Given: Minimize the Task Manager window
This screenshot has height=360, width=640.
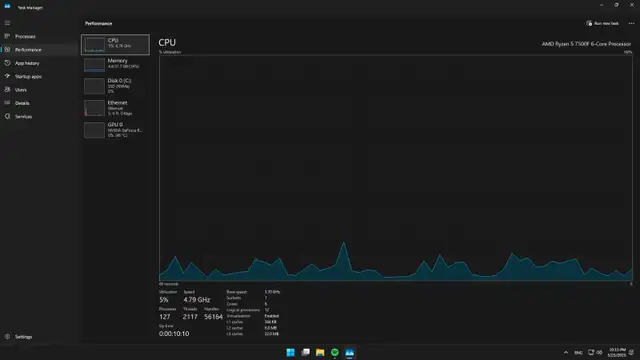Looking at the screenshot, I should [x=602, y=5].
